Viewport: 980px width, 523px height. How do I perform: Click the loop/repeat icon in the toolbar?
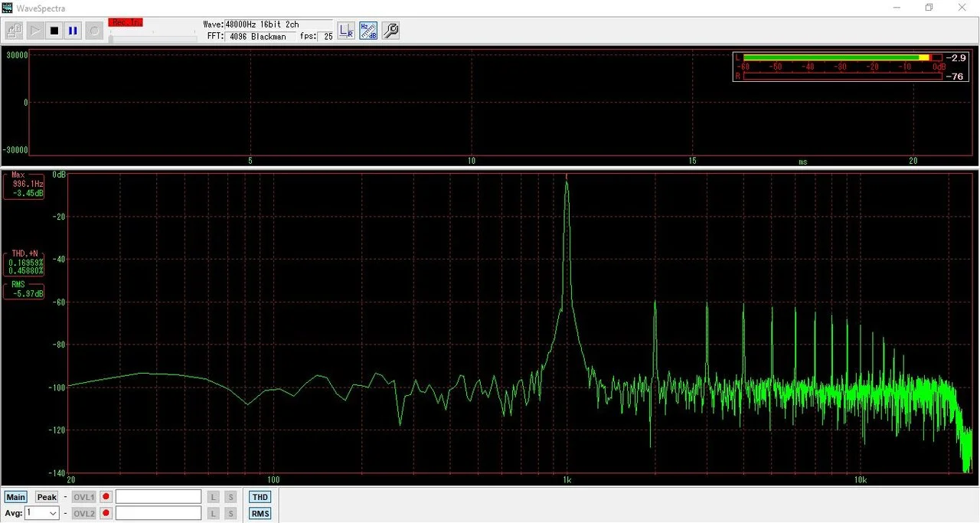[93, 30]
